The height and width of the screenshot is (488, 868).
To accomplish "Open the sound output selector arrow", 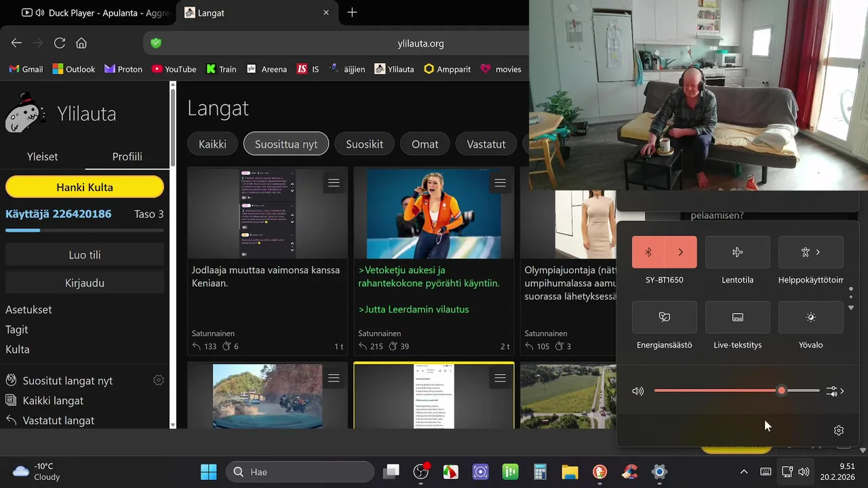I will point(836,391).
